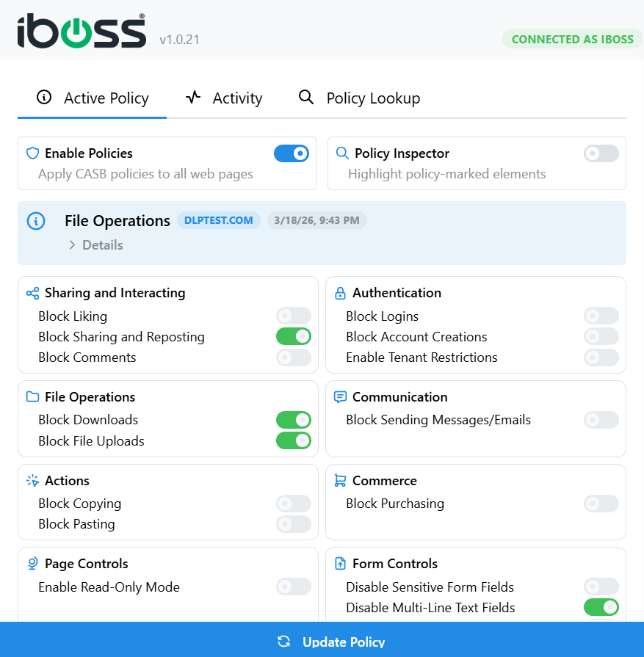Click the sparkle icon on the Actions card
The height and width of the screenshot is (657, 644).
32,480
